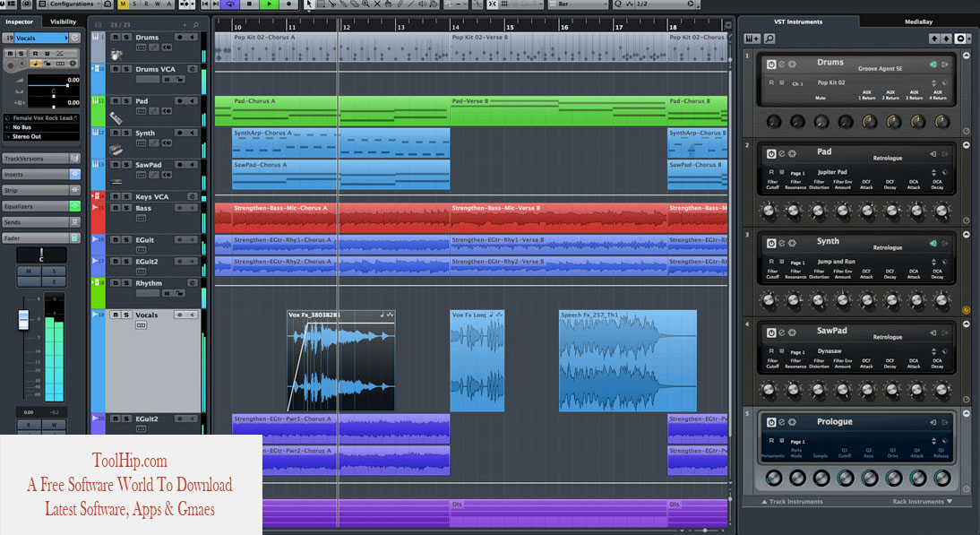
Task: Click the No Bus input routing
Action: point(42,127)
